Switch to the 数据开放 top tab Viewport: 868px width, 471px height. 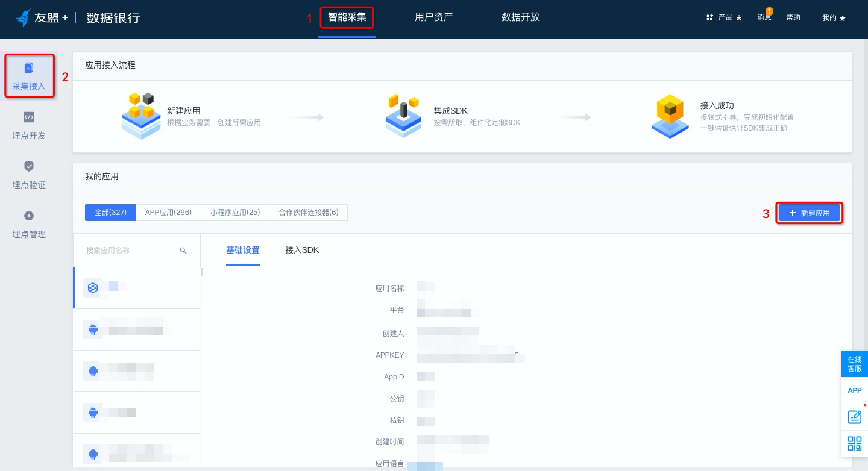[521, 17]
